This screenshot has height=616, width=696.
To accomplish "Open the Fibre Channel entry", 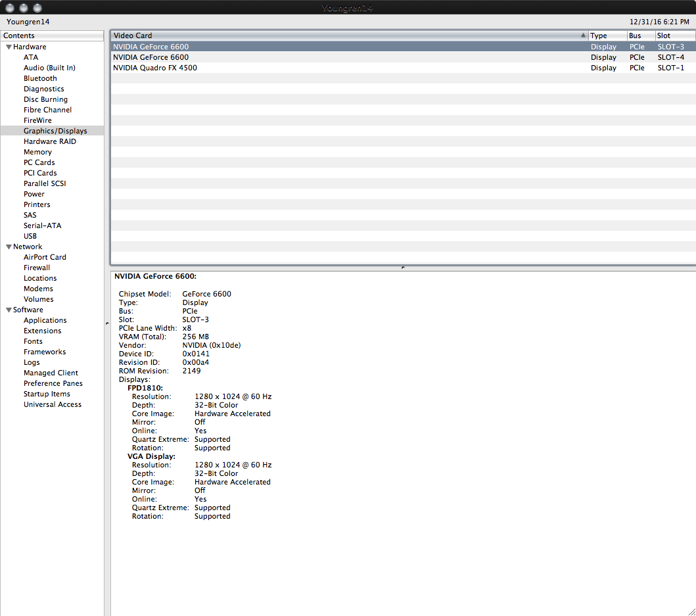I will 47,110.
